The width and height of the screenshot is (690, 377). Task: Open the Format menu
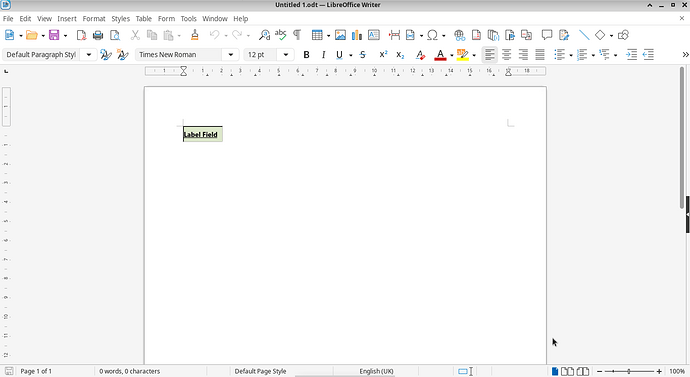coord(94,18)
